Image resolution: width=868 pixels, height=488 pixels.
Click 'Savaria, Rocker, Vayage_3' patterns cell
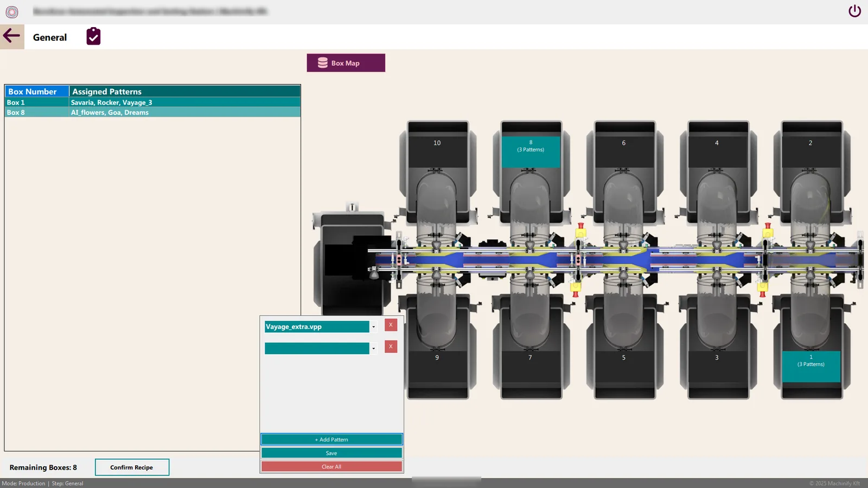pyautogui.click(x=185, y=102)
